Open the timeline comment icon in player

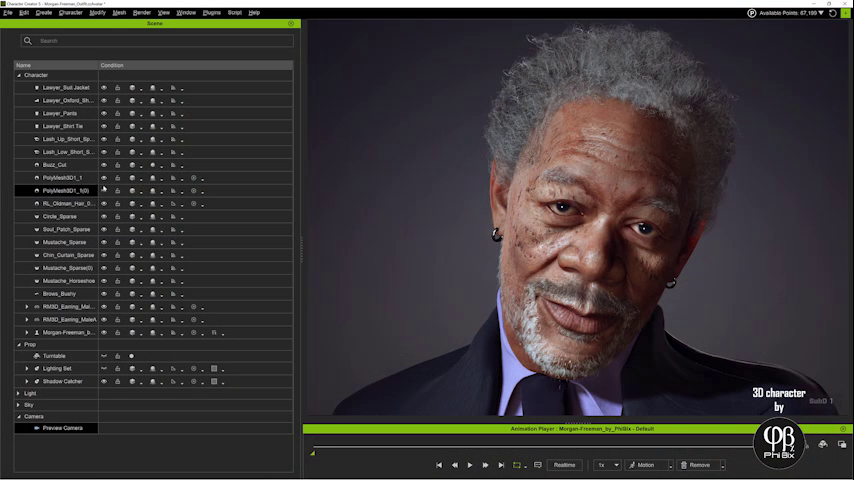[x=538, y=465]
